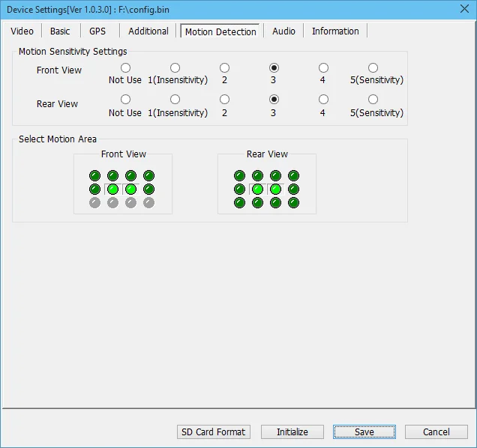Screen dimensions: 477x448
Task: Choose Front View sensitivity level 4
Action: pos(323,67)
